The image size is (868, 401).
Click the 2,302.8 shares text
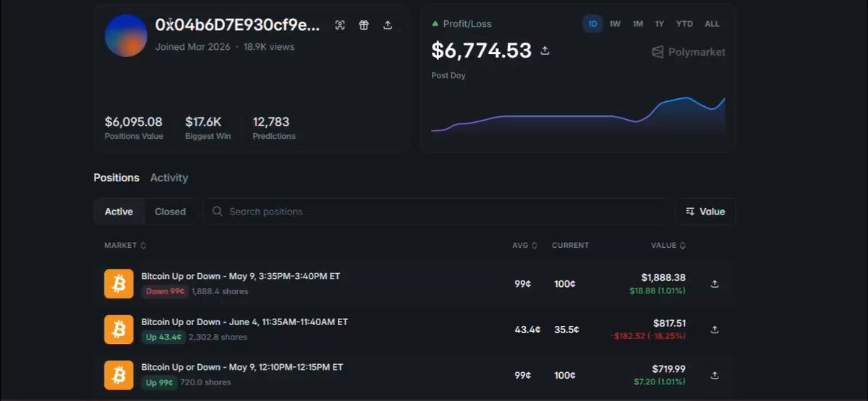click(218, 337)
